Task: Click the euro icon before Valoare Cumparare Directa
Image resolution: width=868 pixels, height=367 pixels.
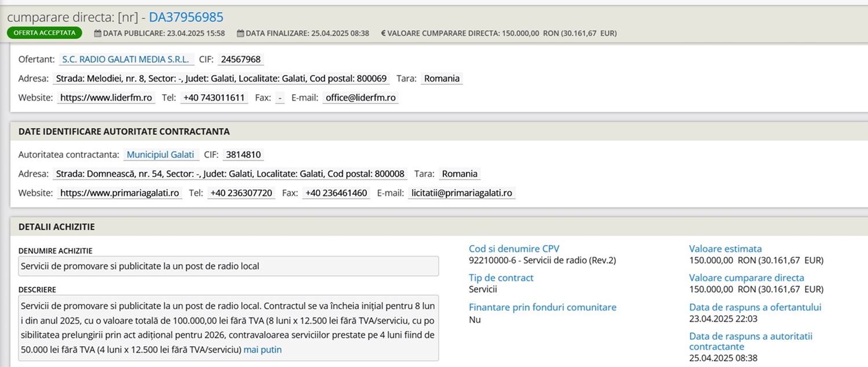Action: [x=383, y=34]
